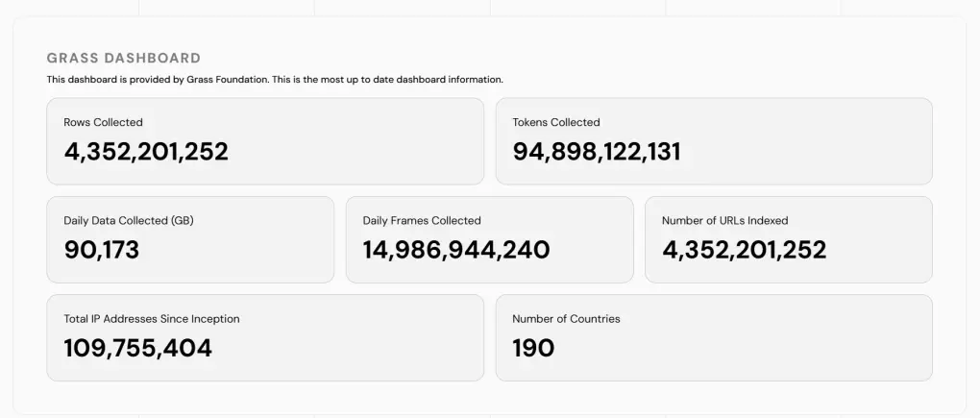Select the countries value 190
This screenshot has height=418, width=980.
(x=534, y=348)
